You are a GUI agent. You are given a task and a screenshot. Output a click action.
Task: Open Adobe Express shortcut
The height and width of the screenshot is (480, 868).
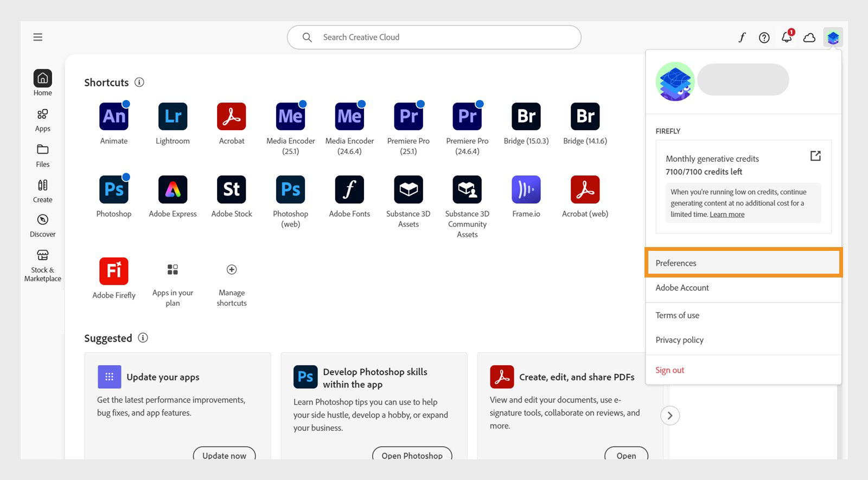point(173,190)
